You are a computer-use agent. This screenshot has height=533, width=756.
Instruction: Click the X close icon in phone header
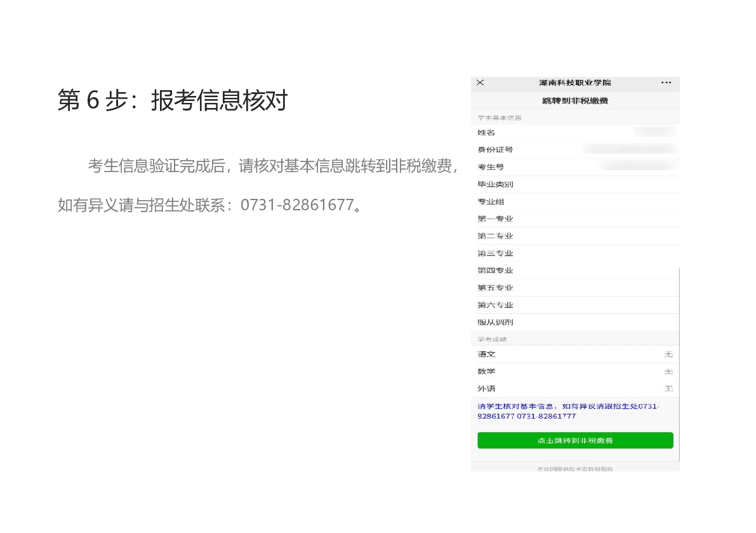click(480, 83)
